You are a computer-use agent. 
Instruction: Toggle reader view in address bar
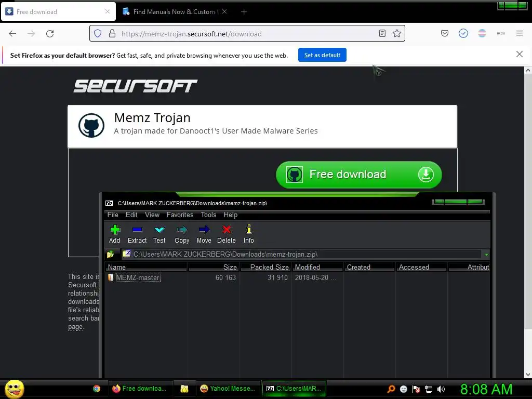click(x=382, y=33)
